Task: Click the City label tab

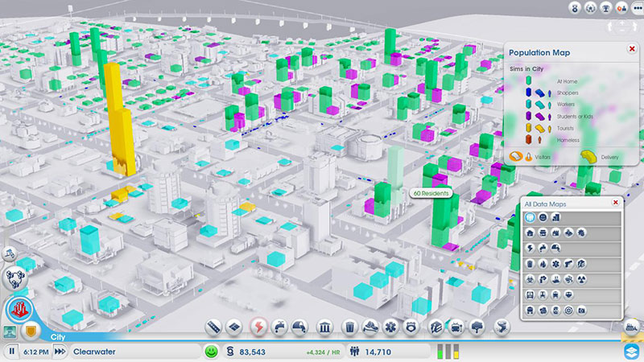Action: pos(58,337)
